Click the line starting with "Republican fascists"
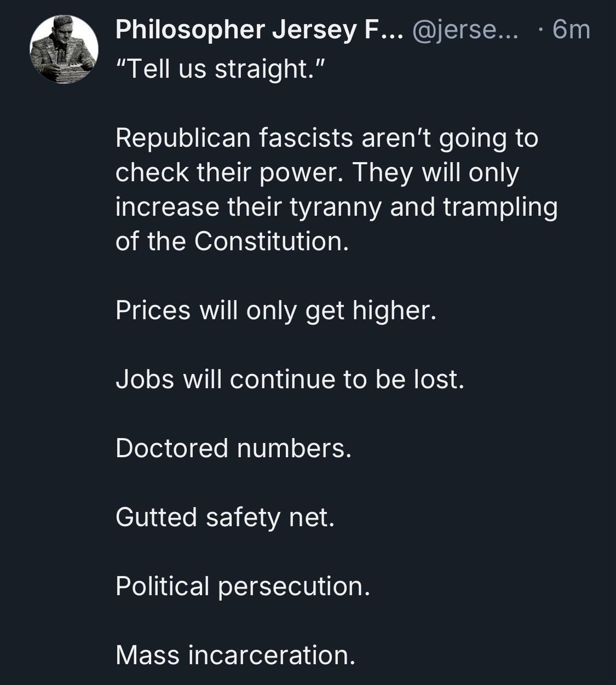The height and width of the screenshot is (685, 616). pyautogui.click(x=327, y=138)
